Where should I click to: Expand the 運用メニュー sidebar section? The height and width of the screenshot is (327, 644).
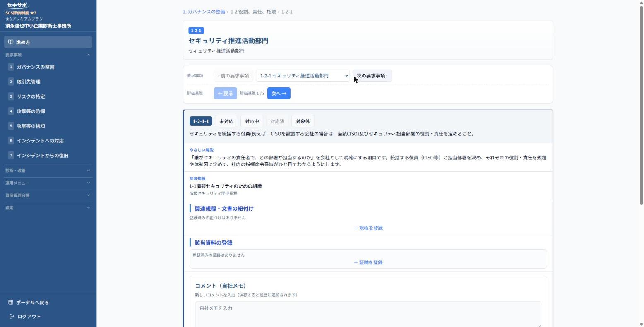(x=48, y=183)
